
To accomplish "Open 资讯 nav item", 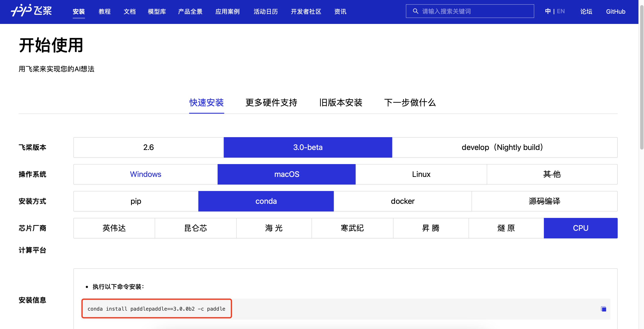I will click(340, 12).
